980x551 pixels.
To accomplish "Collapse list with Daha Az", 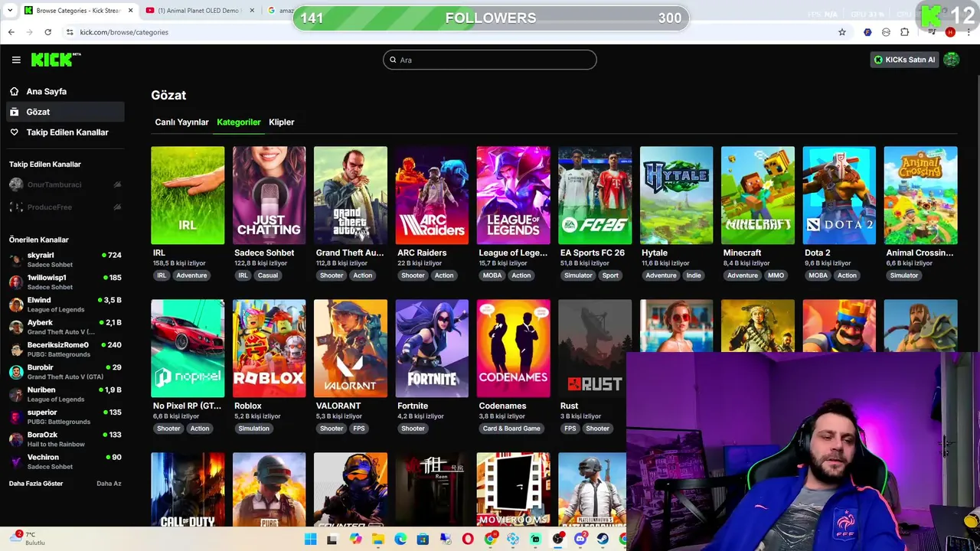I will pos(109,484).
